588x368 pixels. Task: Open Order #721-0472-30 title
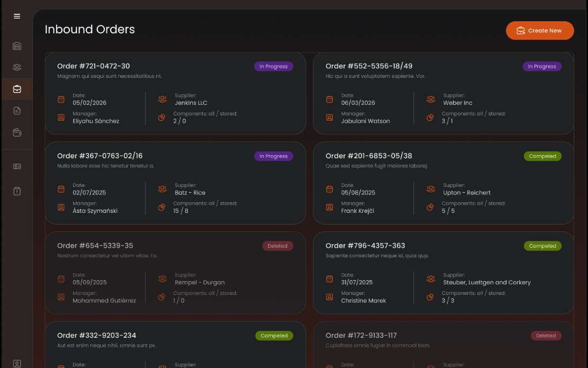click(x=93, y=66)
